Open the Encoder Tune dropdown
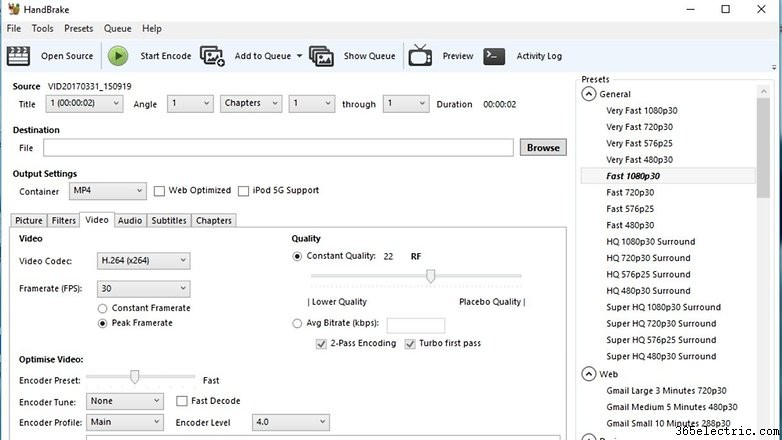This screenshot has width=782, height=440. [x=125, y=401]
